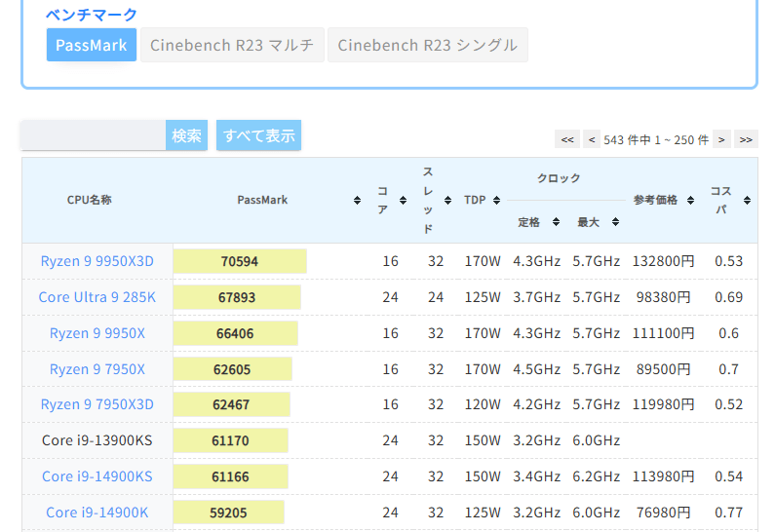774x532 pixels.
Task: Click the クロック header label
Action: (559, 178)
